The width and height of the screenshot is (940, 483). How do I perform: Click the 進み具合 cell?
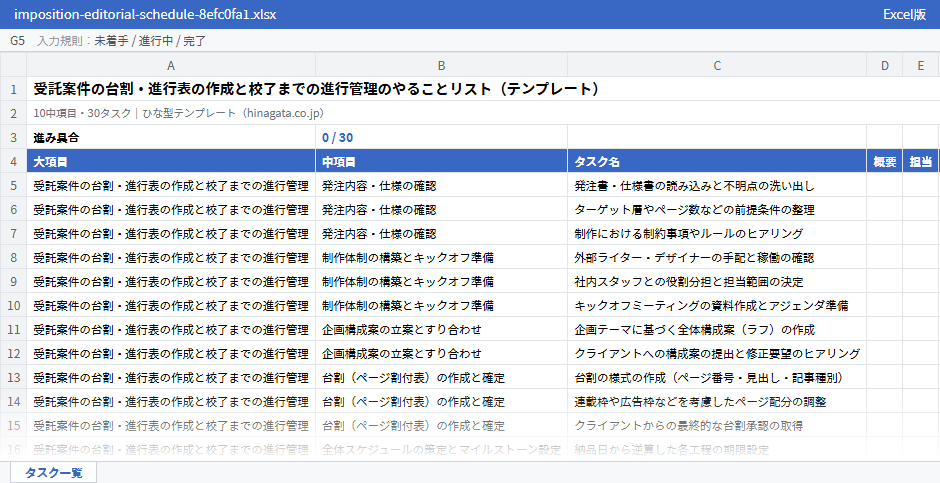[171, 137]
